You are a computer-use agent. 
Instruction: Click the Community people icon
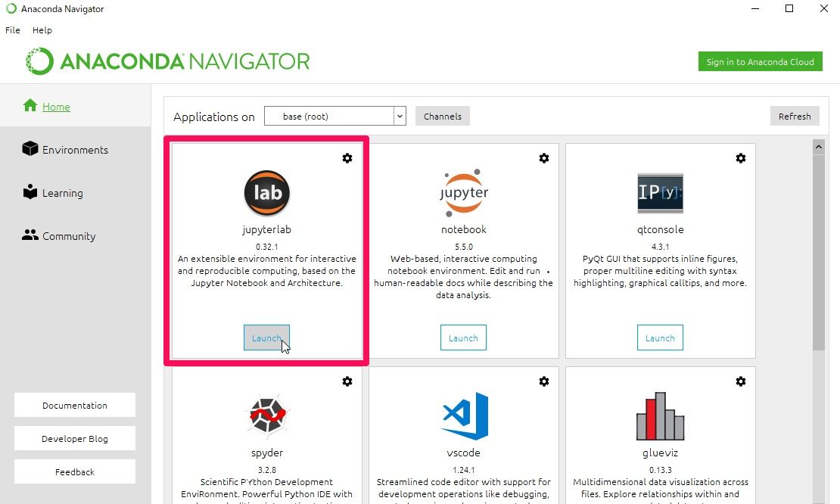[30, 235]
